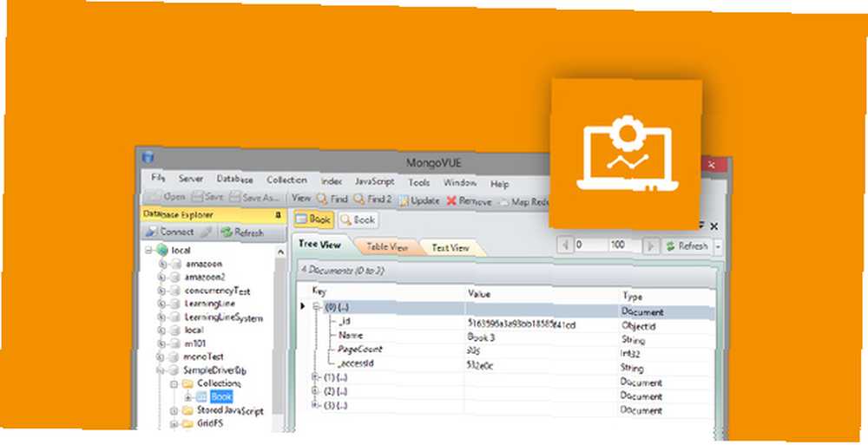Click the local server globe icon
Image resolution: width=868 pixels, height=445 pixels.
click(x=161, y=250)
